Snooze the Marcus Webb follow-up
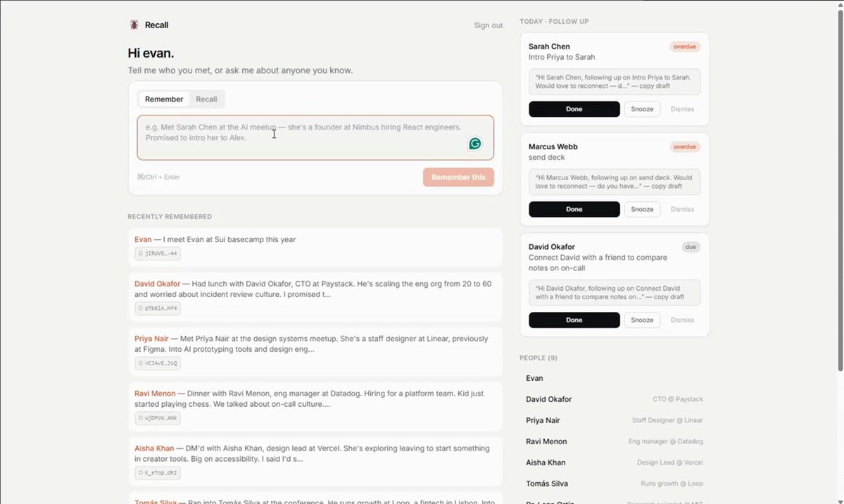This screenshot has height=504, width=844. click(x=641, y=209)
